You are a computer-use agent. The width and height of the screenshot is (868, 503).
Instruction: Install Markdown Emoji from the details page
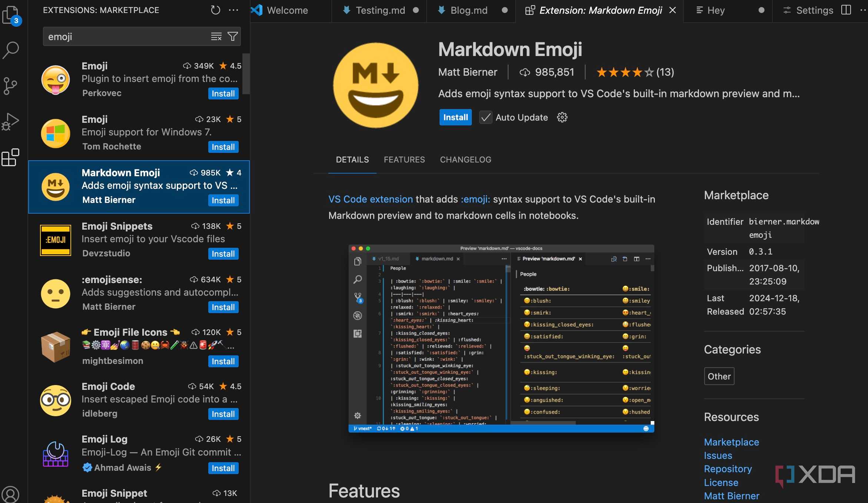click(455, 117)
